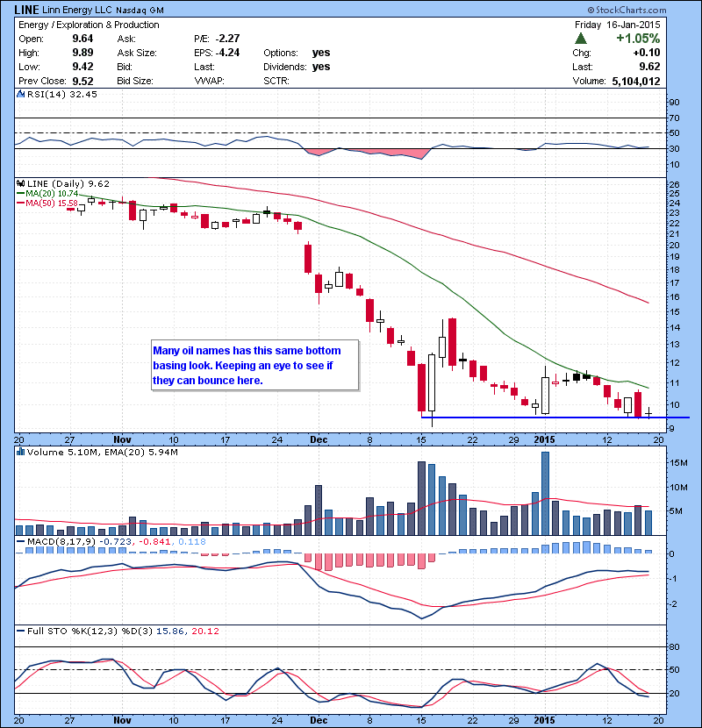Click the candlestick icon before LINE (Daily)

(x=20, y=184)
